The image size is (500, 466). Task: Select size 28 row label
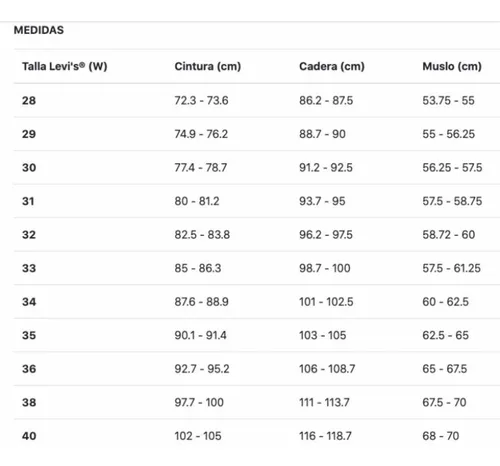pyautogui.click(x=29, y=101)
